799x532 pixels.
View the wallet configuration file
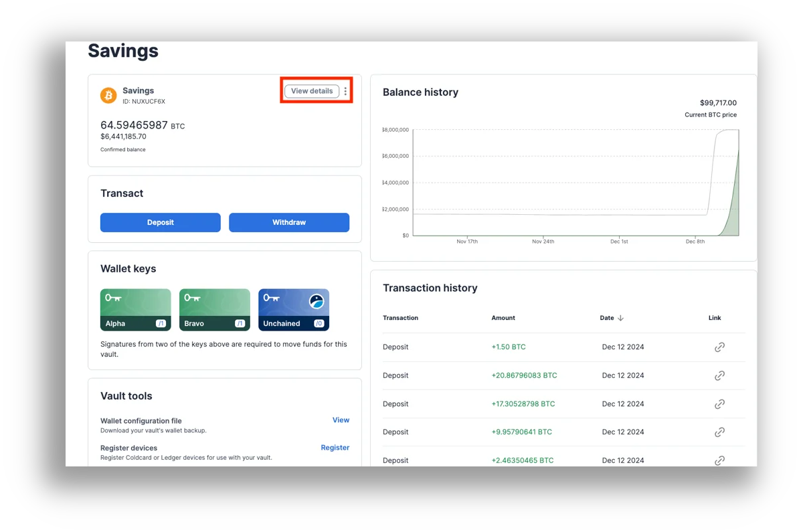tap(341, 420)
